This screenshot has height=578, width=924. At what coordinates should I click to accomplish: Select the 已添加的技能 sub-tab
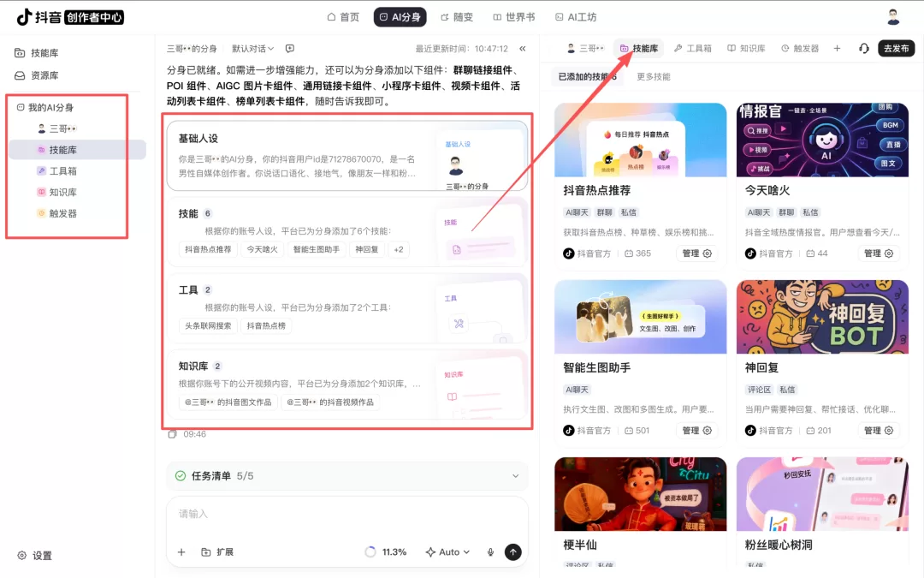click(x=588, y=77)
